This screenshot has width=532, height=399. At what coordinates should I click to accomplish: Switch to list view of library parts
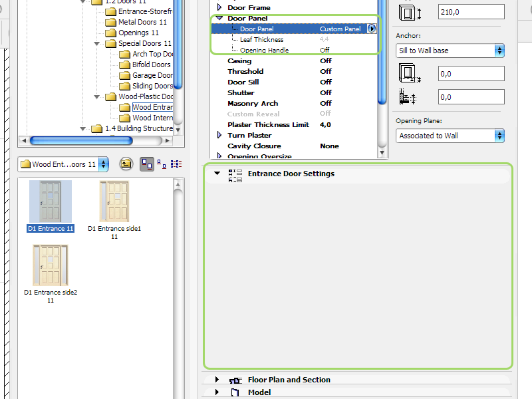(x=176, y=164)
